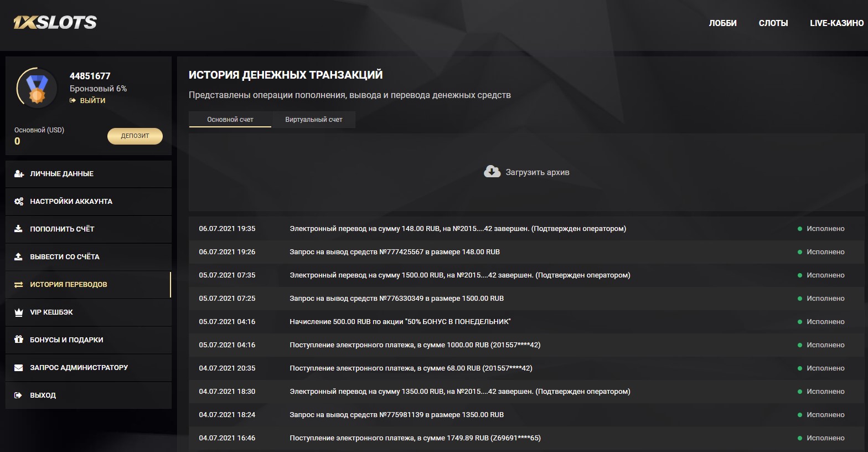Click the 1500.00 RUB transfer completed row text
868x452 pixels.
click(460, 275)
